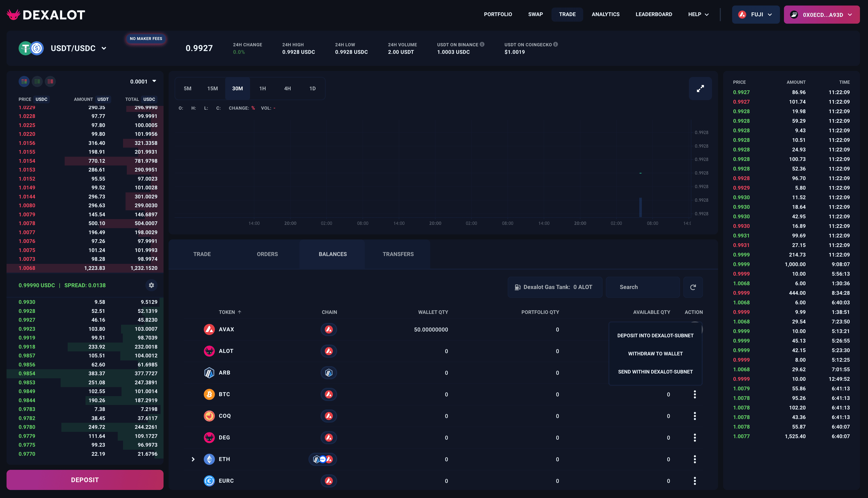Screen dimensions: 868x498
Task: Click info icon next to USDT on CoinGecko
Action: tap(556, 45)
